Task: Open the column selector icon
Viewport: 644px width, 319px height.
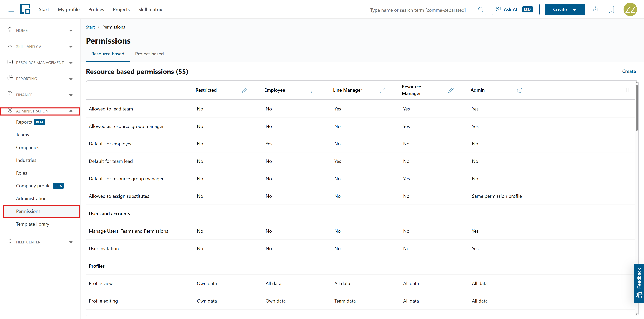Action: pos(630,90)
